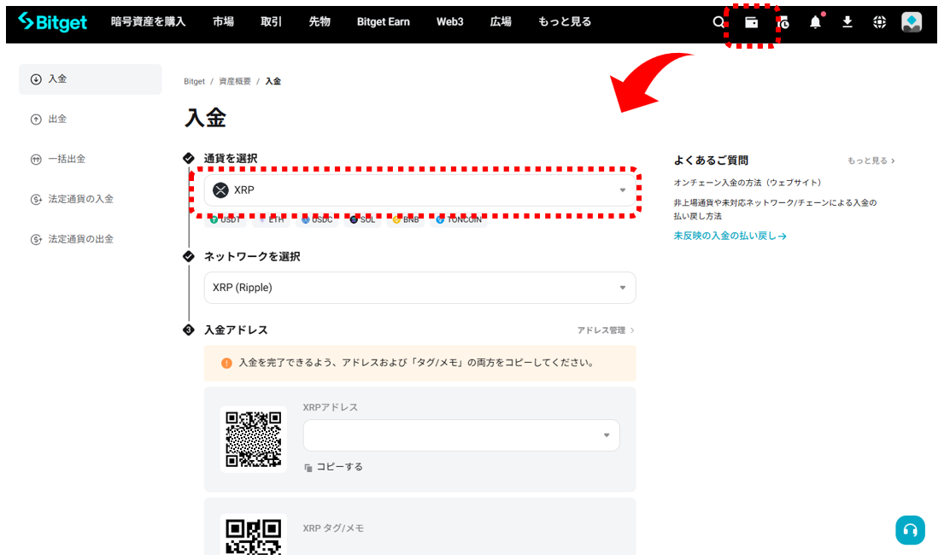Open the customer support headset chat
Screen dimensions: 950x560
click(910, 530)
